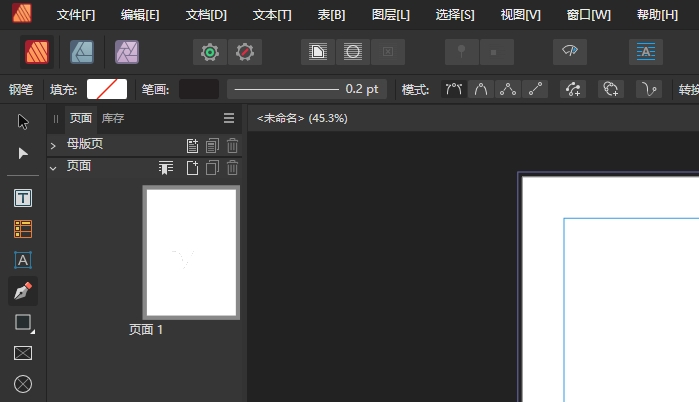The width and height of the screenshot is (699, 402).
Task: Click the pin icon in toolbar
Action: click(462, 52)
